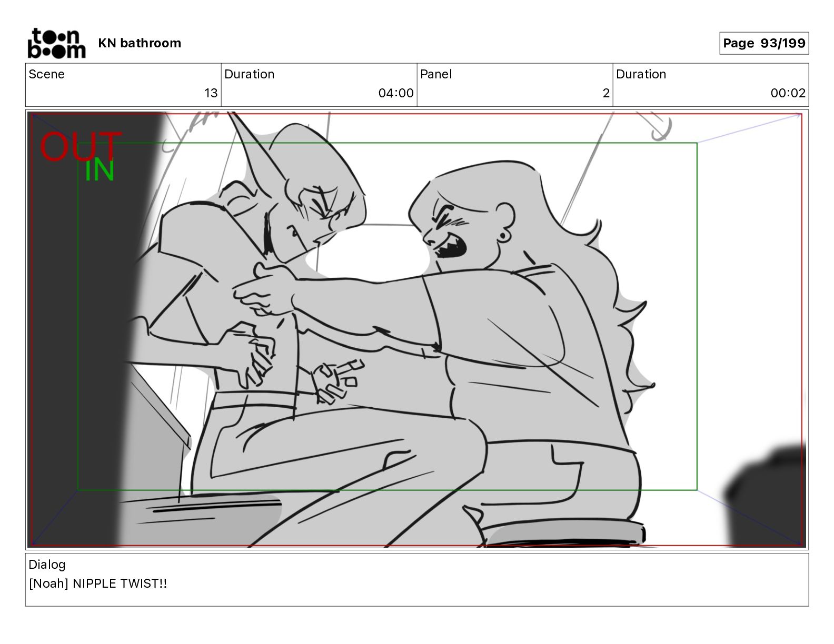Select the 'KN bathroom' project title
This screenshot has width=834, height=644.
(140, 43)
